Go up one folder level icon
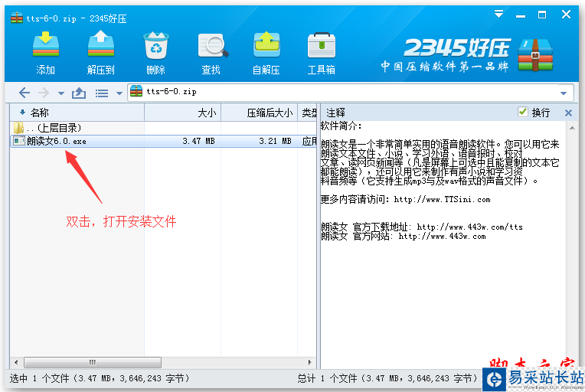This screenshot has width=585, height=392. [x=79, y=93]
